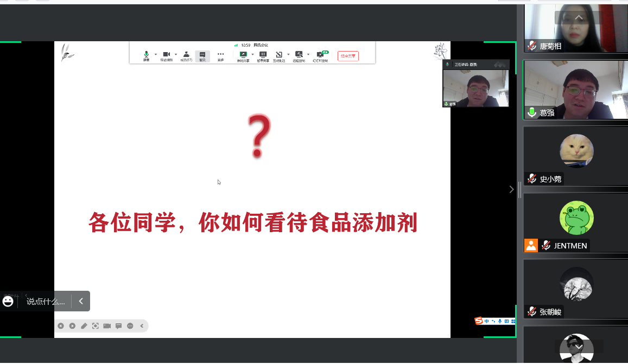Pause the screen sharing
This screenshot has height=364, width=628.
(x=263, y=55)
